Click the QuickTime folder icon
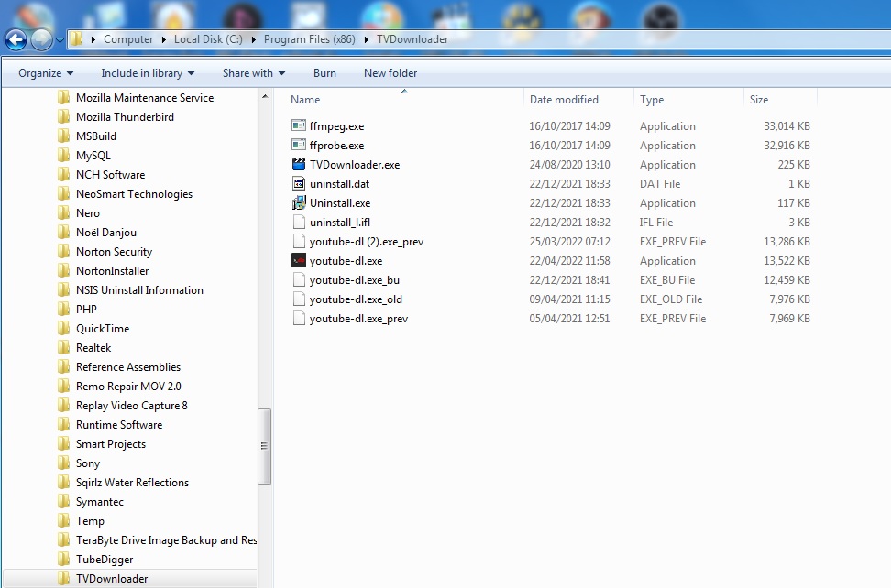Viewport: 891px width, 588px height. 63,329
